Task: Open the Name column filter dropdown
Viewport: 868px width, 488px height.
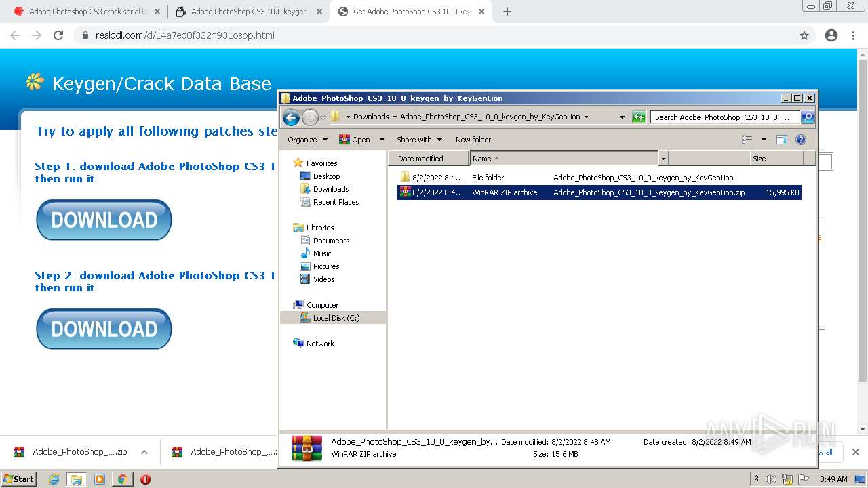Action: tap(664, 159)
